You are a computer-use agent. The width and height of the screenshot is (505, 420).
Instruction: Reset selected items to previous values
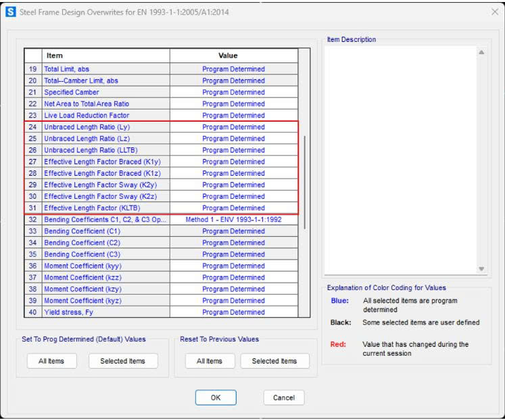click(x=274, y=361)
